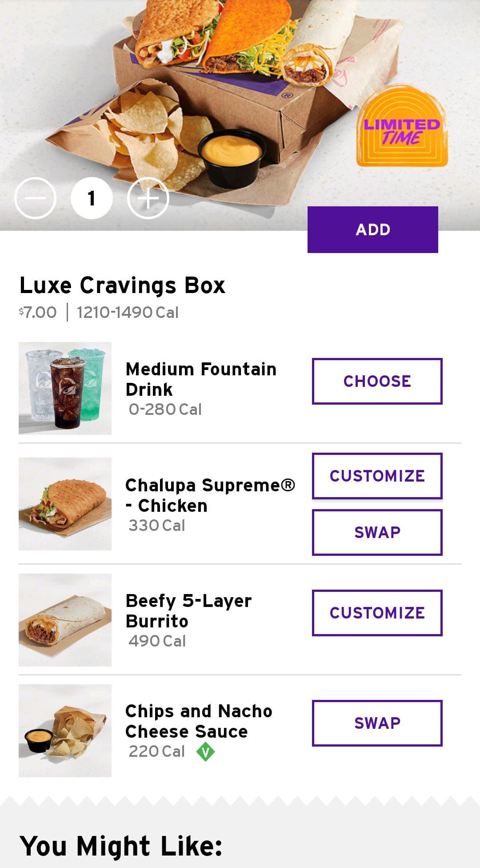The height and width of the screenshot is (868, 480).
Task: Swap the Chalupa Supreme Chicken item
Action: [377, 532]
